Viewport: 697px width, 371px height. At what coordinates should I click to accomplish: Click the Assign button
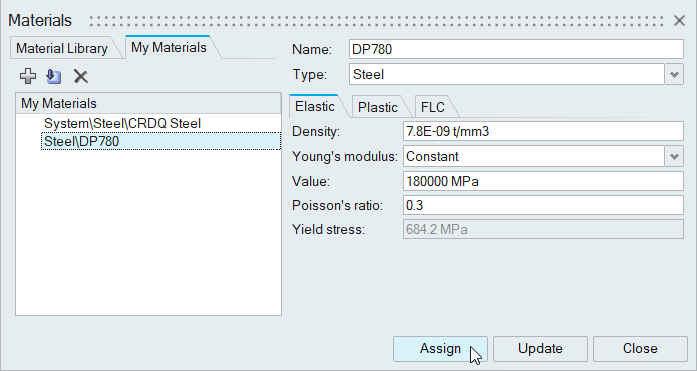tap(440, 348)
